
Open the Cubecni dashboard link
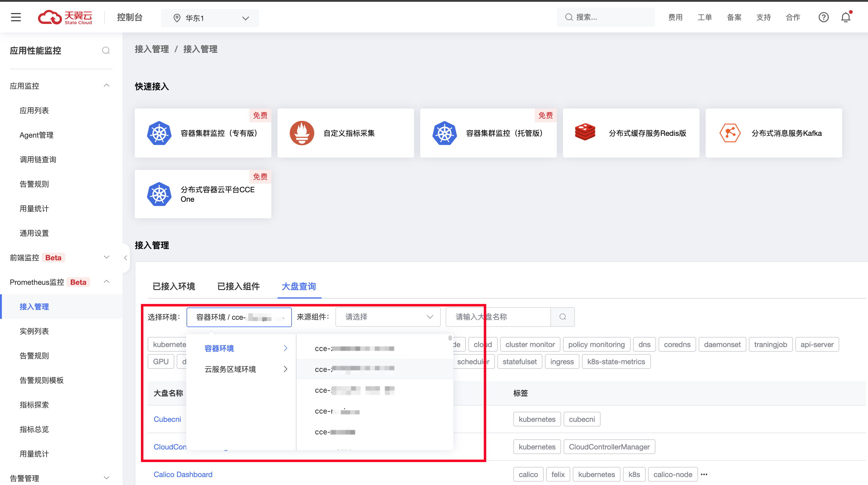[168, 419]
